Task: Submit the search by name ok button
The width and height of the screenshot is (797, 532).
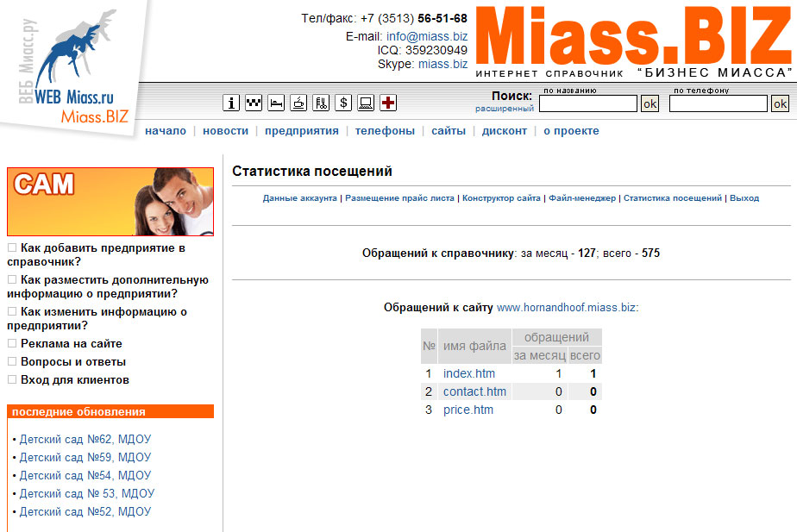Action: click(650, 103)
